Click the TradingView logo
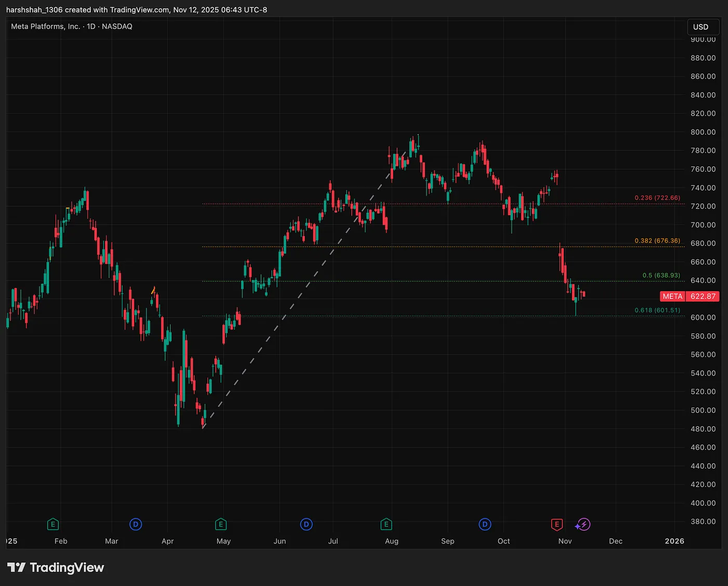This screenshot has width=728, height=586. 56,567
